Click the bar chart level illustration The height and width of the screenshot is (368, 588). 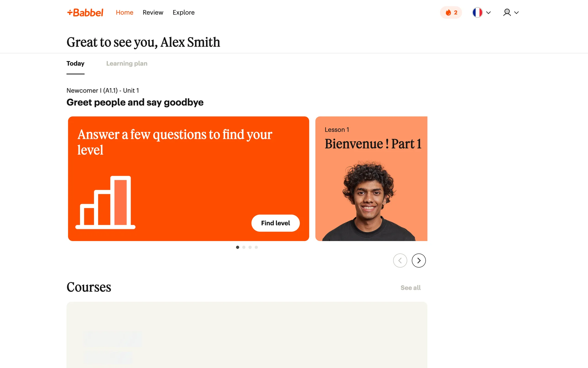105,202
